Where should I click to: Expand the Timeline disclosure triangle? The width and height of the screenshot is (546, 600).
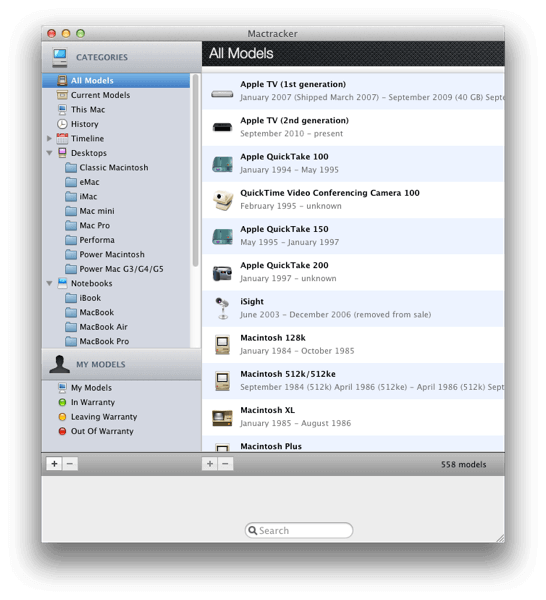tap(49, 139)
